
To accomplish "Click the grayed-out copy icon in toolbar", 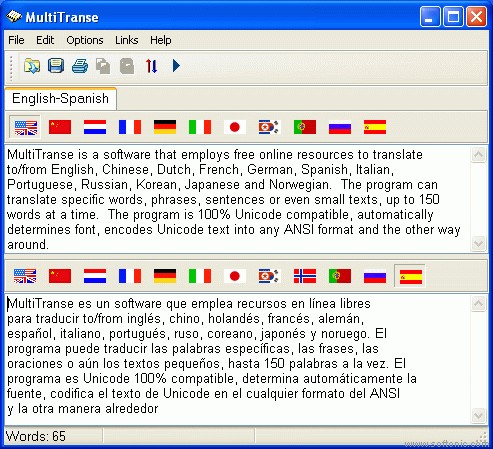I will pyautogui.click(x=103, y=66).
